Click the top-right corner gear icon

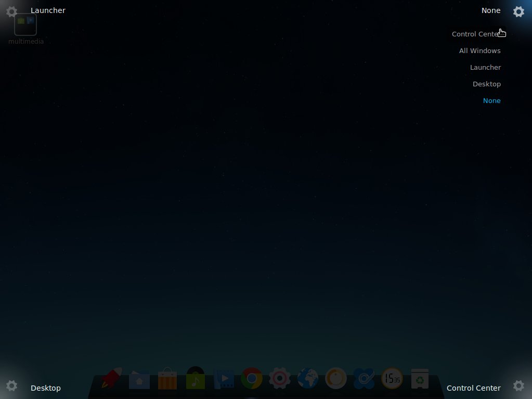point(518,11)
